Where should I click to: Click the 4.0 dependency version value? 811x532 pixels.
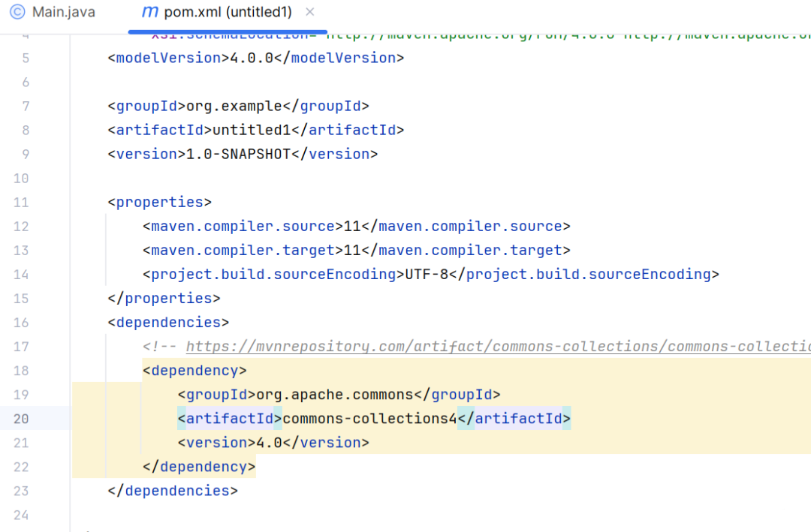pos(269,443)
